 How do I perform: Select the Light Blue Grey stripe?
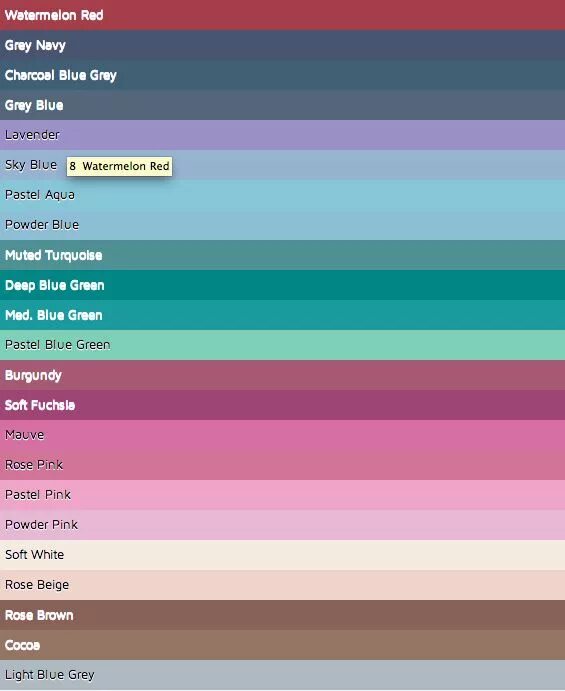282,675
